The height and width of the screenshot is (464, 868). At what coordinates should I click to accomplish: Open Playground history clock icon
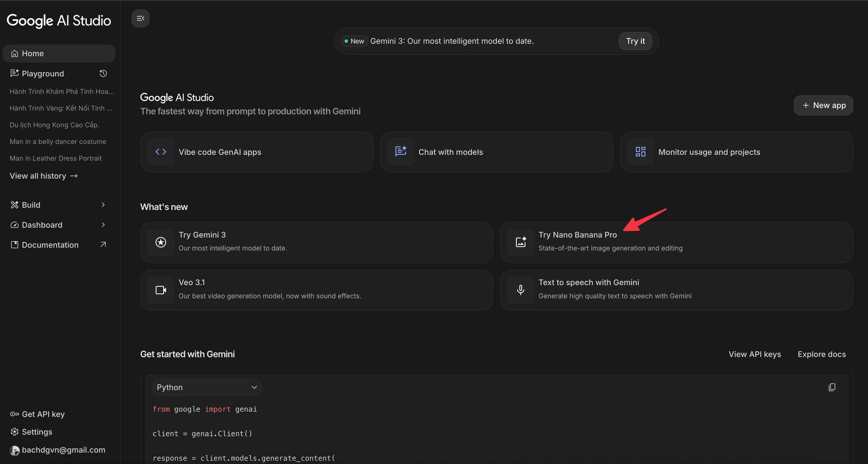pyautogui.click(x=103, y=74)
